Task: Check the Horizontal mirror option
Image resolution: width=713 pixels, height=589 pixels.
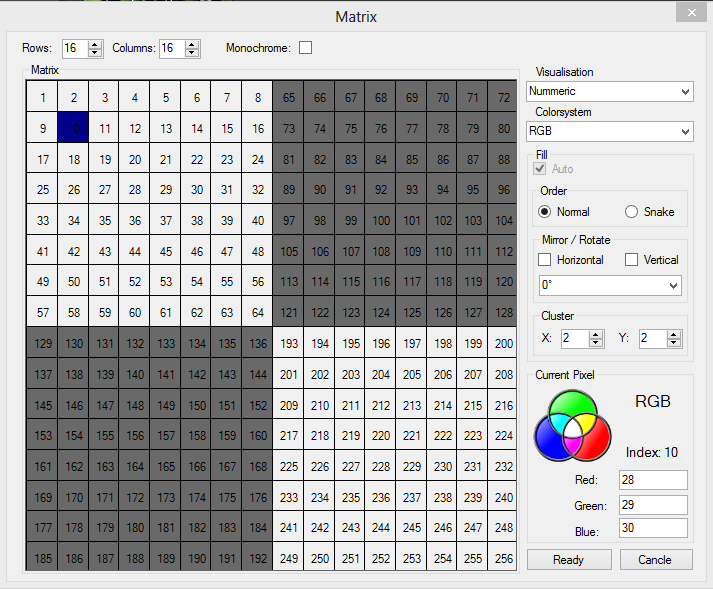Action: [x=545, y=260]
